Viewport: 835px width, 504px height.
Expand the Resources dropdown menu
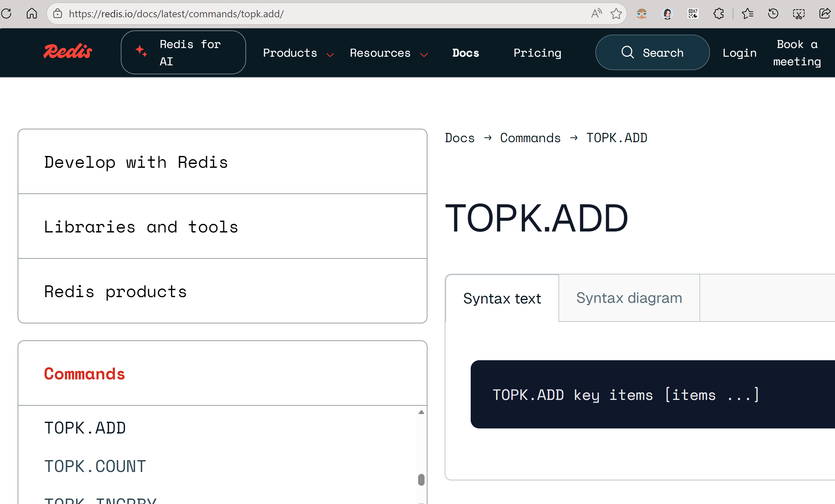click(388, 53)
